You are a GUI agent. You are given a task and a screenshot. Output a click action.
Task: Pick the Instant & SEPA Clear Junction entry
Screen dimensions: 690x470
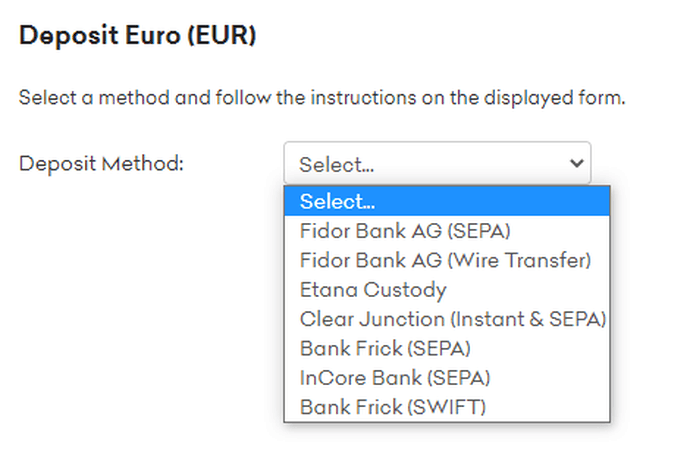452,319
